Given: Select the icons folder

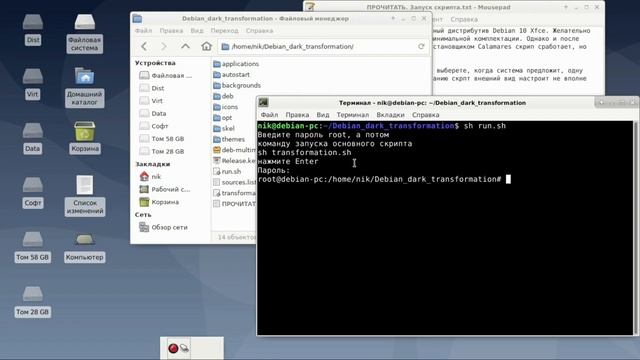Looking at the screenshot, I should point(225,107).
